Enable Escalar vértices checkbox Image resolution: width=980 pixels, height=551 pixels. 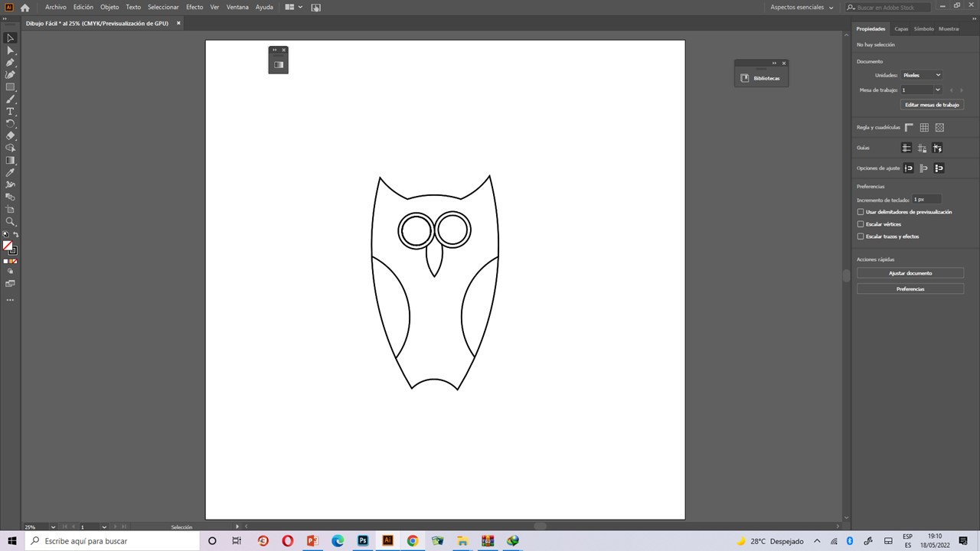point(861,224)
